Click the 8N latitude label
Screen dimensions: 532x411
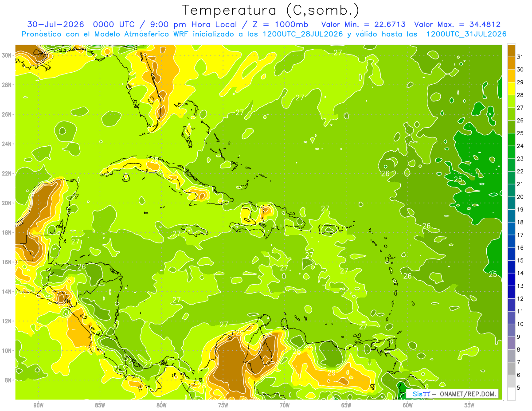(9, 380)
